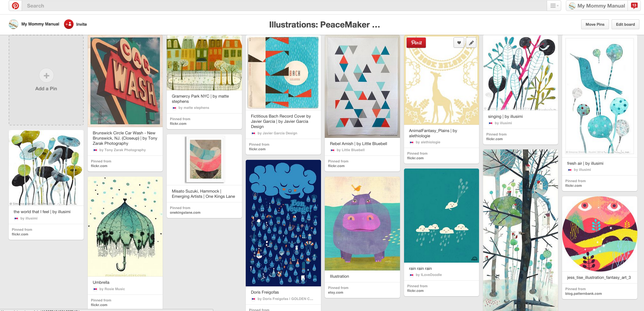Click the plus icon in Add a Pin
This screenshot has width=644, height=311.
(x=46, y=76)
